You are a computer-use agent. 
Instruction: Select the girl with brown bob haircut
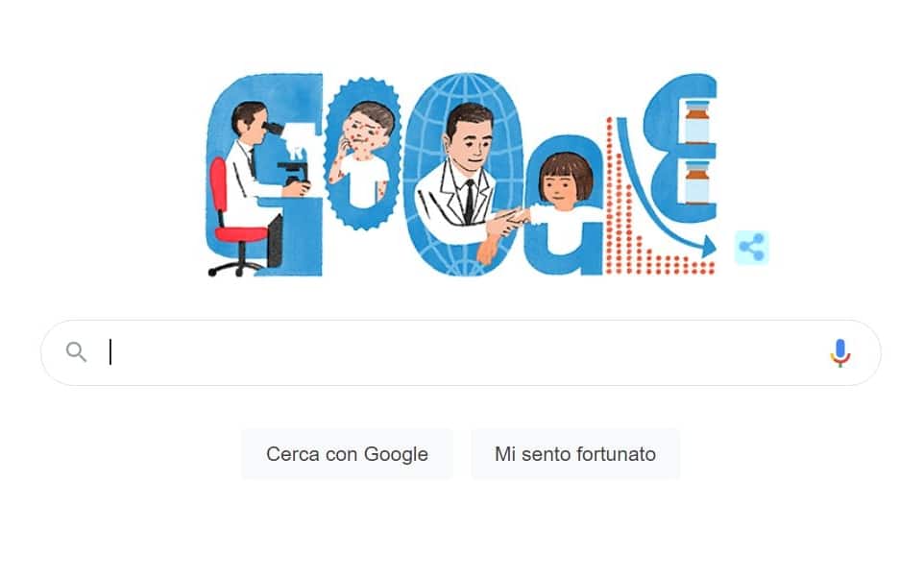pyautogui.click(x=565, y=180)
